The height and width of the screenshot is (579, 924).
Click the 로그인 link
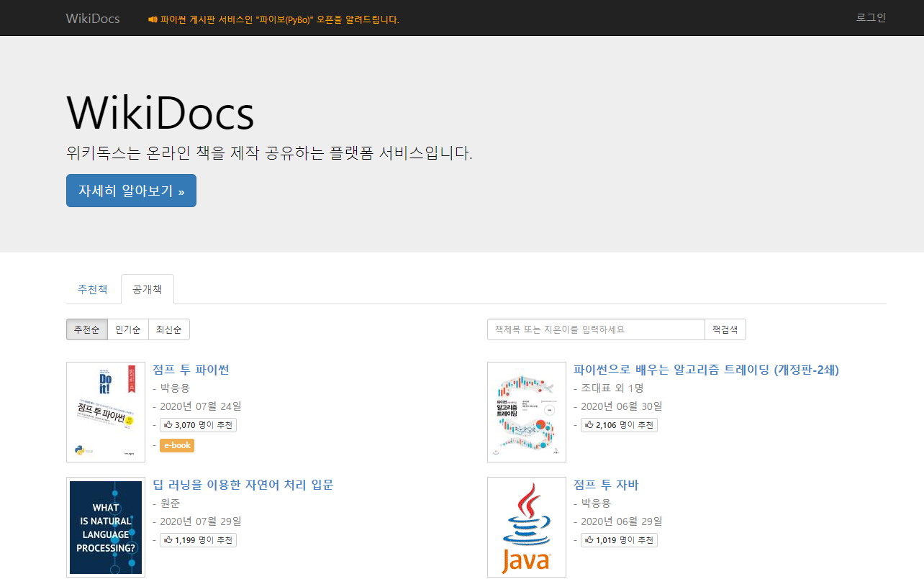(871, 17)
